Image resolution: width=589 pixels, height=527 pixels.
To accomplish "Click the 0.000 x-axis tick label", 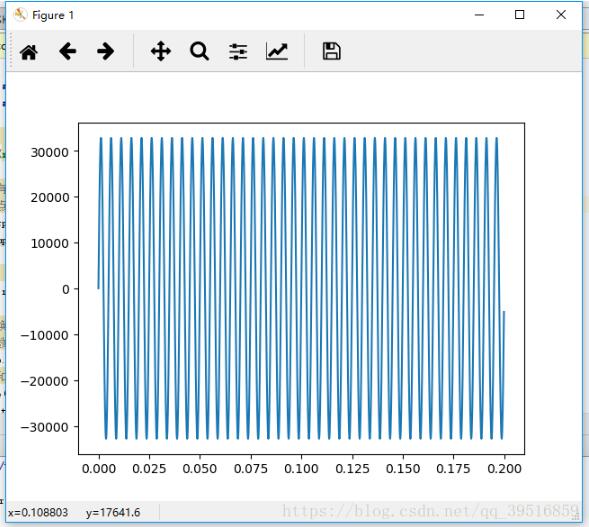I will 99,469.
